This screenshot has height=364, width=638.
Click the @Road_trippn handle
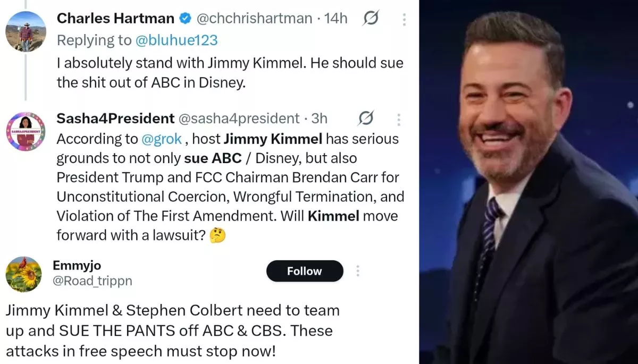click(93, 281)
